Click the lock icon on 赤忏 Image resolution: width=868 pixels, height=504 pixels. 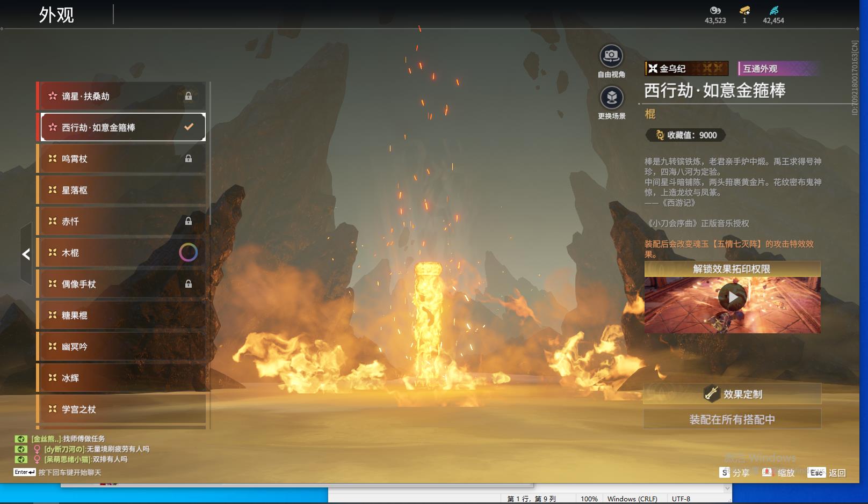coord(189,221)
